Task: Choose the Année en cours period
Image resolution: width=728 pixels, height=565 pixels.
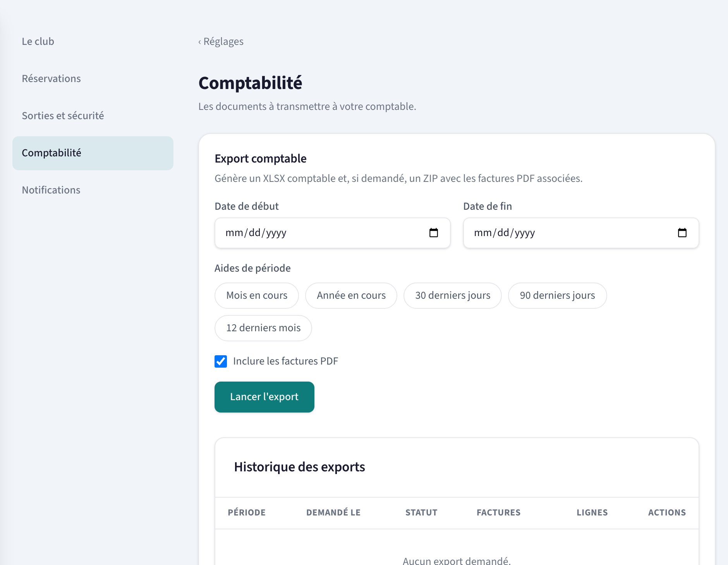Action: point(351,296)
